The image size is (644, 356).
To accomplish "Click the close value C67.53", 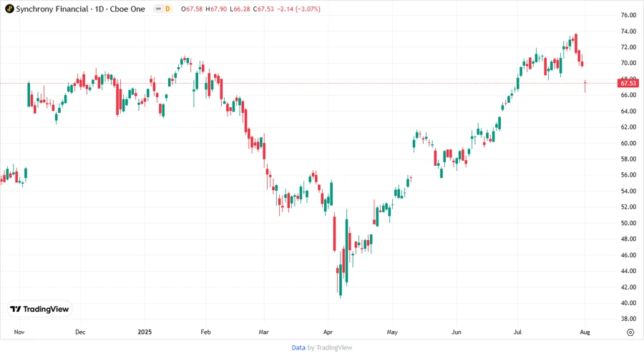I will 263,9.
